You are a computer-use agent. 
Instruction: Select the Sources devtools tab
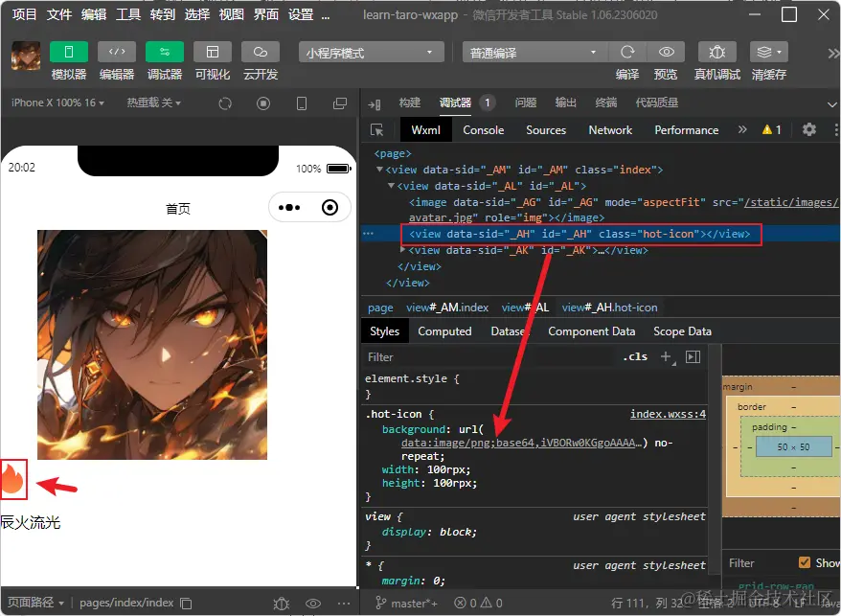[x=546, y=130]
